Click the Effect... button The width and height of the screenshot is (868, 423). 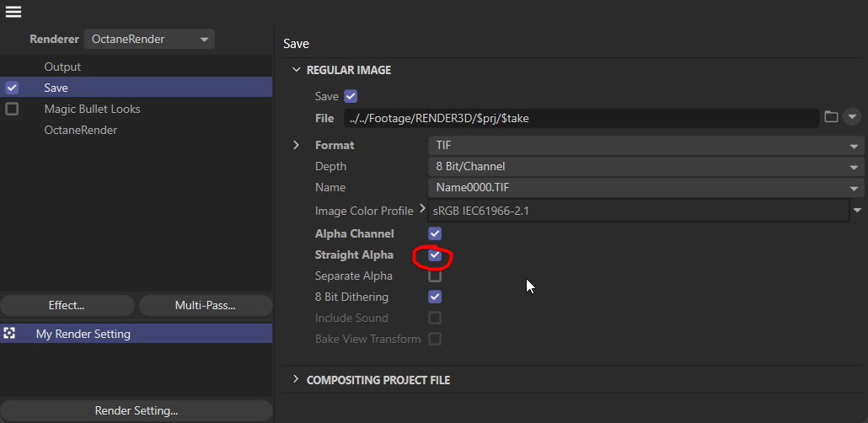(67, 305)
